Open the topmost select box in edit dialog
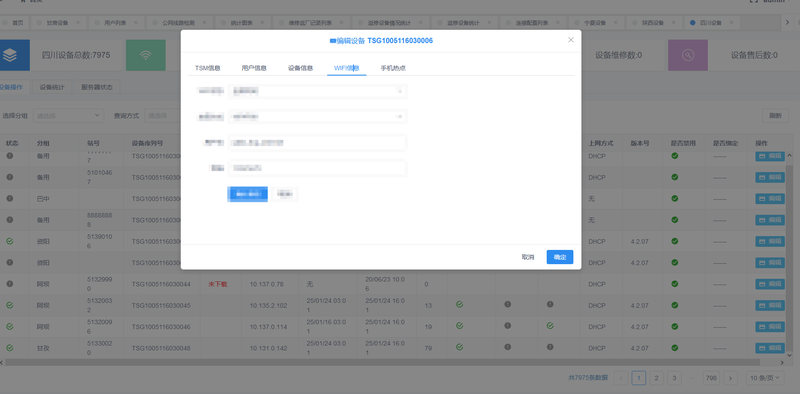Viewport: 800px width, 394px height. pyautogui.click(x=317, y=91)
